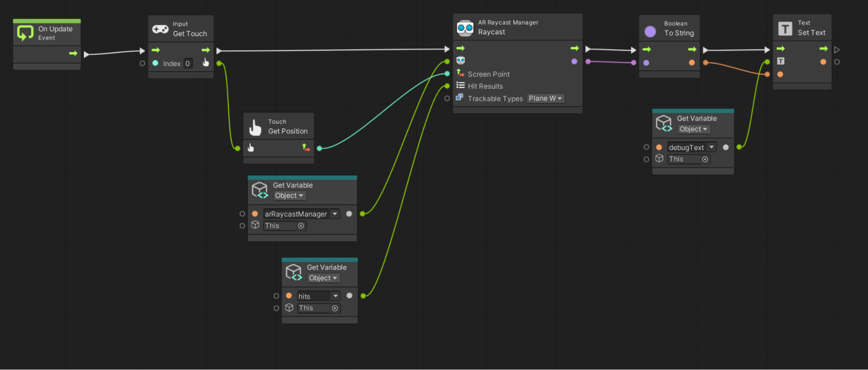Image resolution: width=868 pixels, height=370 pixels.
Task: Click the Index value field on Get Touch
Action: (188, 63)
